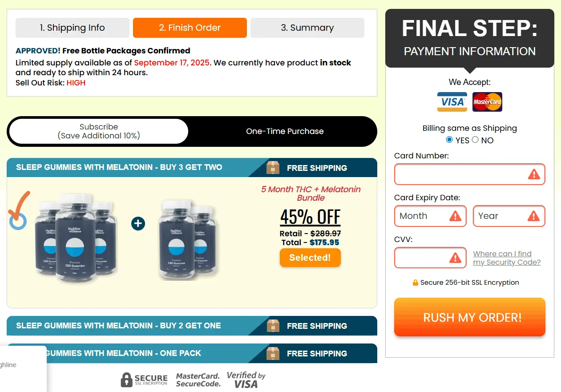The image size is (561, 392).
Task: Click the box icon on One Pack banner
Action: click(273, 353)
